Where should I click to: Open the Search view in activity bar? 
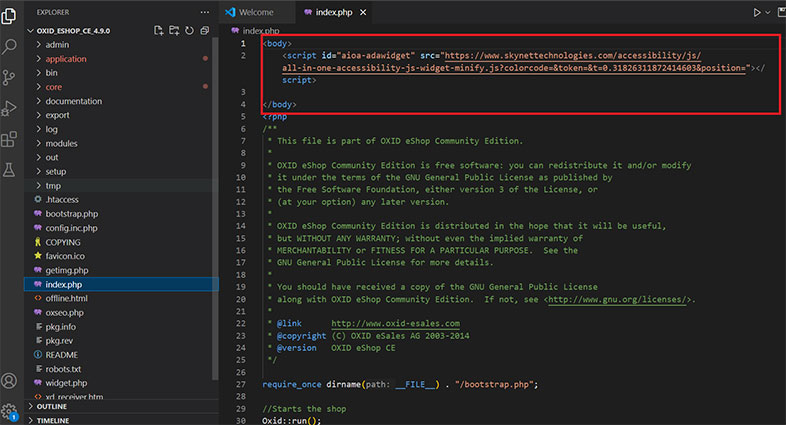(x=11, y=46)
